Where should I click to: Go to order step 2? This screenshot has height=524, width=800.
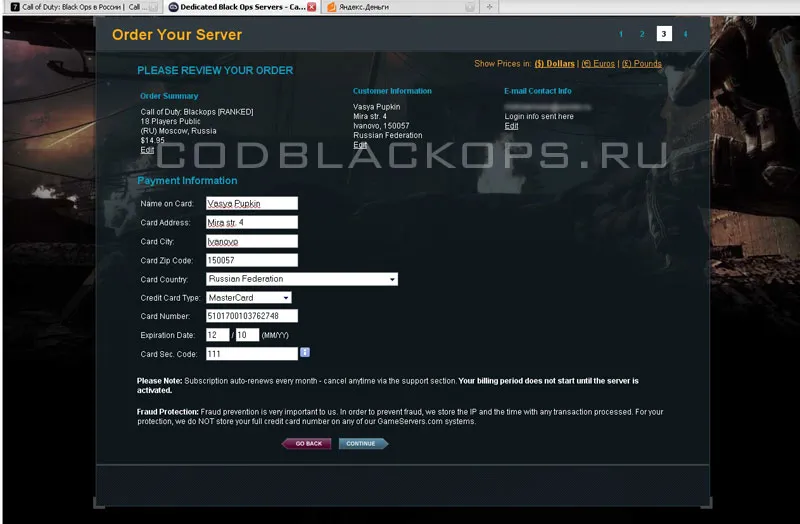pos(642,34)
